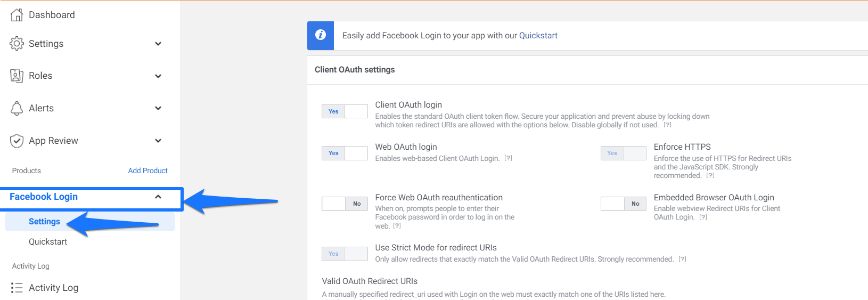Open help tooltip for Strict Mode redirect URIs

tap(682, 260)
